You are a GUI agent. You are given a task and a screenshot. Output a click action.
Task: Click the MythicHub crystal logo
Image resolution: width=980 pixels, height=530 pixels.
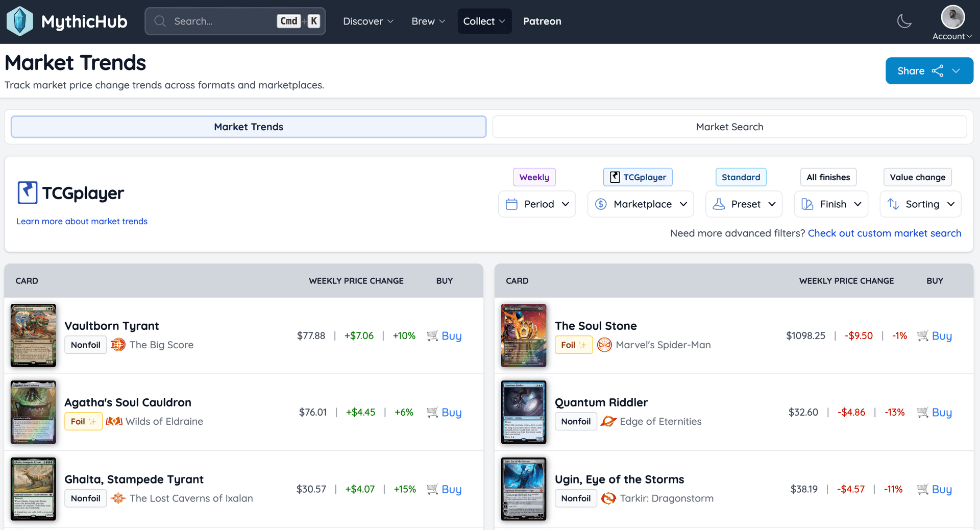(19, 21)
